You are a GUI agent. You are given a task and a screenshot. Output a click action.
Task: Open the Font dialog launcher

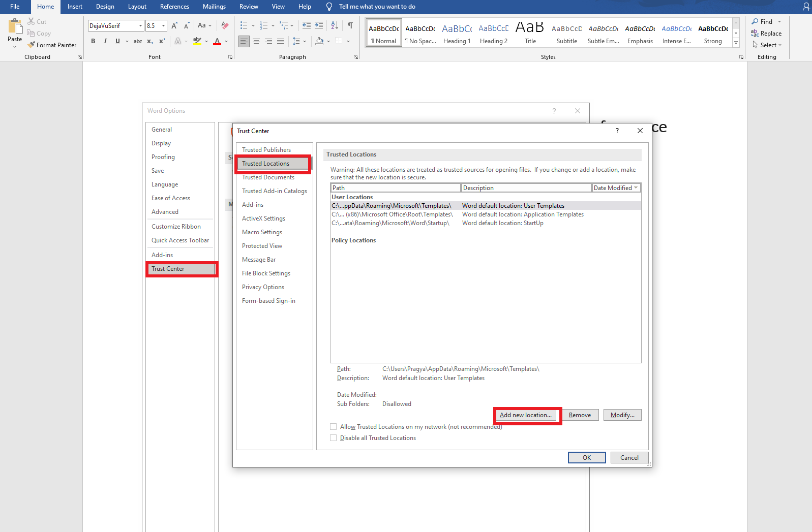pos(230,57)
